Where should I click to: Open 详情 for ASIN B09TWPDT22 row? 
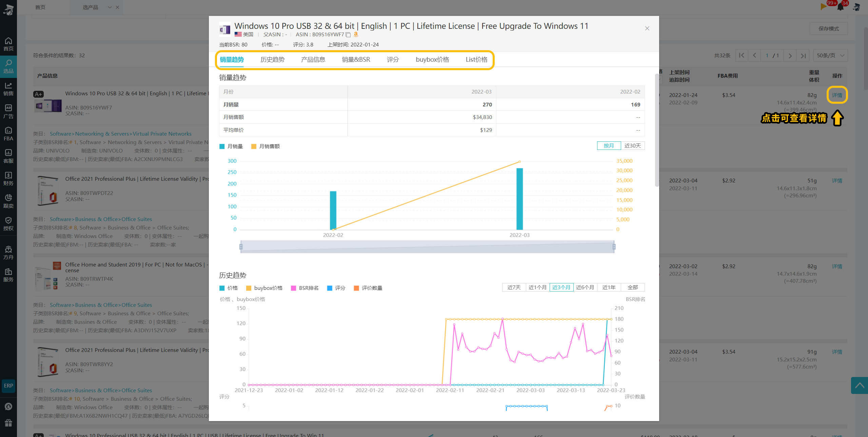[x=837, y=181]
